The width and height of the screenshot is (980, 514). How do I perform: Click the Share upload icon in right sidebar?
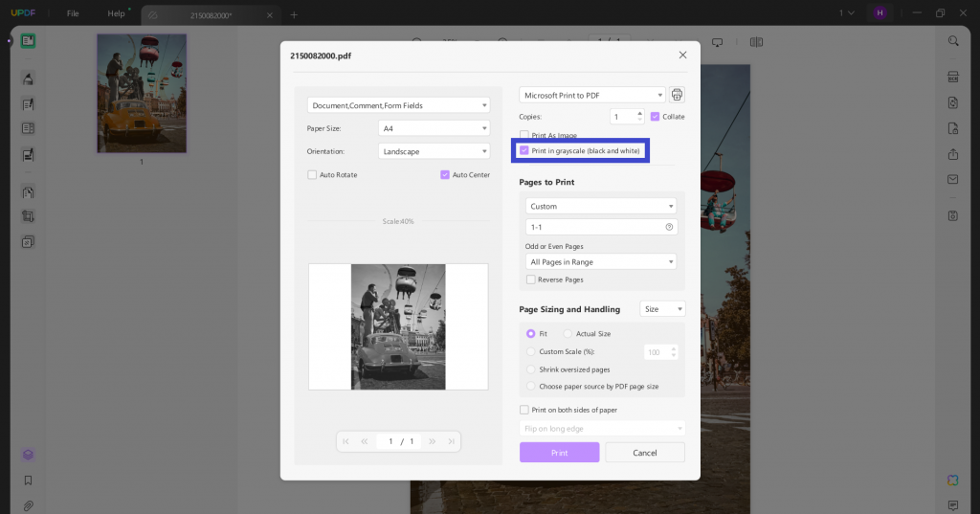pos(953,154)
